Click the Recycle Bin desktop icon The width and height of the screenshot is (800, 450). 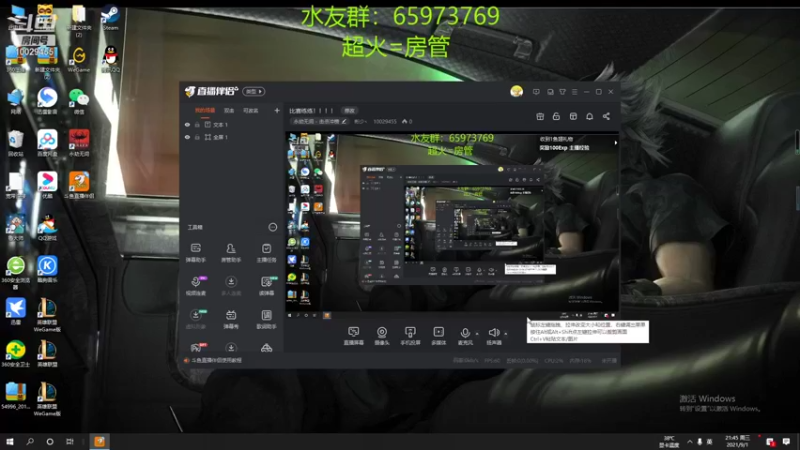click(x=15, y=143)
